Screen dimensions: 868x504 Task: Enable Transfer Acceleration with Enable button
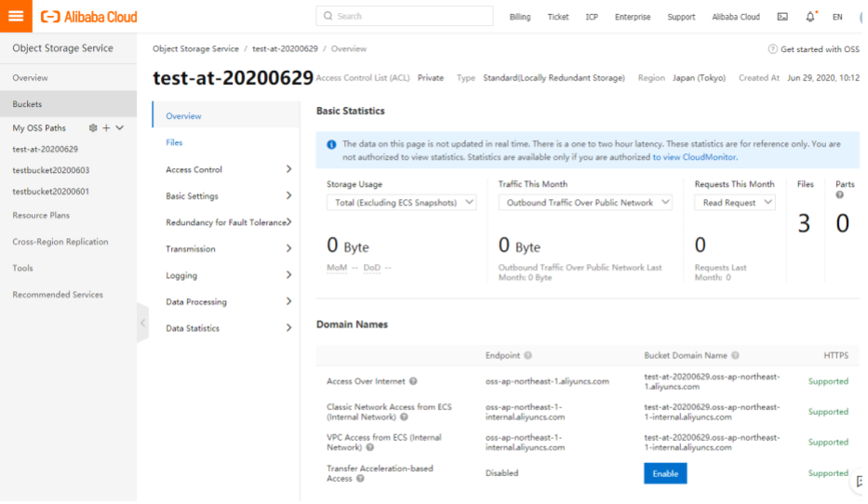[x=665, y=473]
